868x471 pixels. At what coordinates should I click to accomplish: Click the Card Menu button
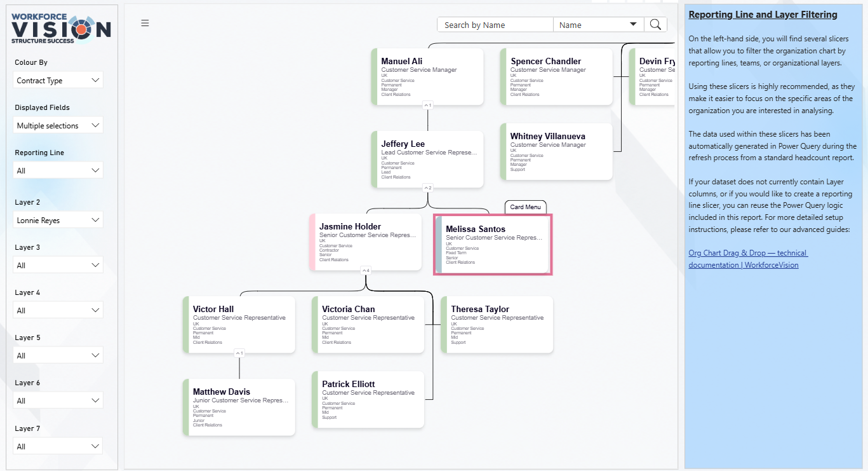tap(526, 207)
